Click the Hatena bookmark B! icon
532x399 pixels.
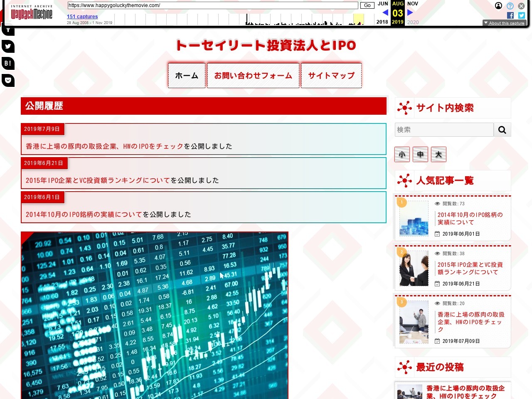click(8, 63)
